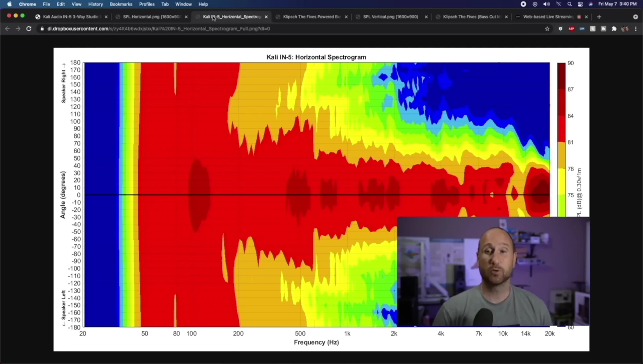Screen dimensions: 643x364
Task: Click the site security lock icon
Action: tap(42, 29)
